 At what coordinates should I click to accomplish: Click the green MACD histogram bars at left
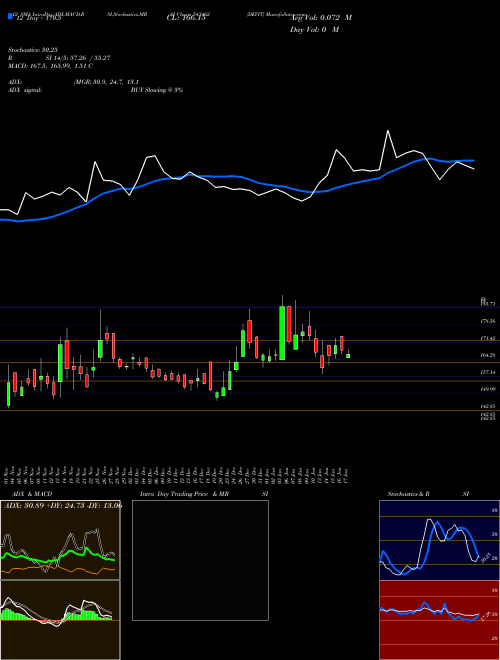15,615
